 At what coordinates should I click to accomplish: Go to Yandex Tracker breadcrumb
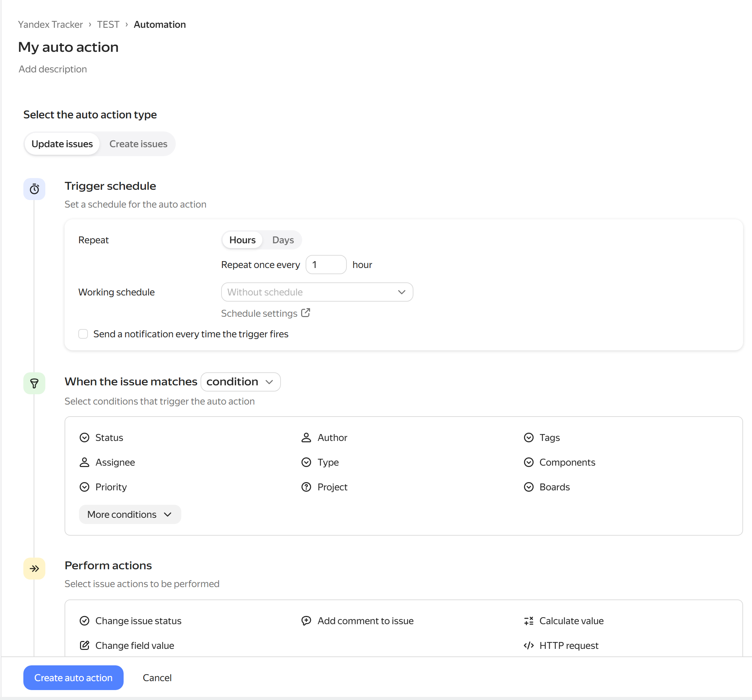coord(50,25)
